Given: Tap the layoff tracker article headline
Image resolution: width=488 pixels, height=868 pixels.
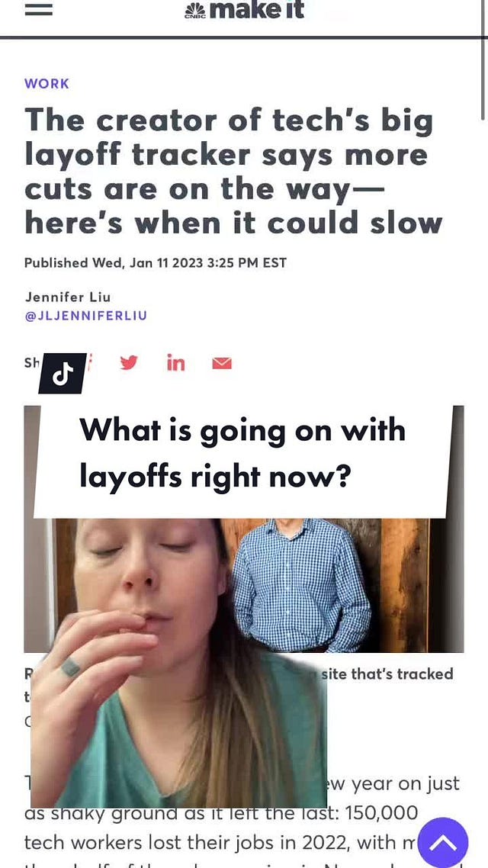Looking at the screenshot, I should point(233,171).
